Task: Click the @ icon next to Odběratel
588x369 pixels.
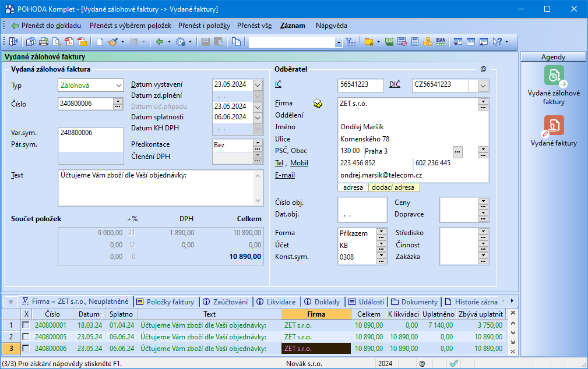Action: click(483, 69)
